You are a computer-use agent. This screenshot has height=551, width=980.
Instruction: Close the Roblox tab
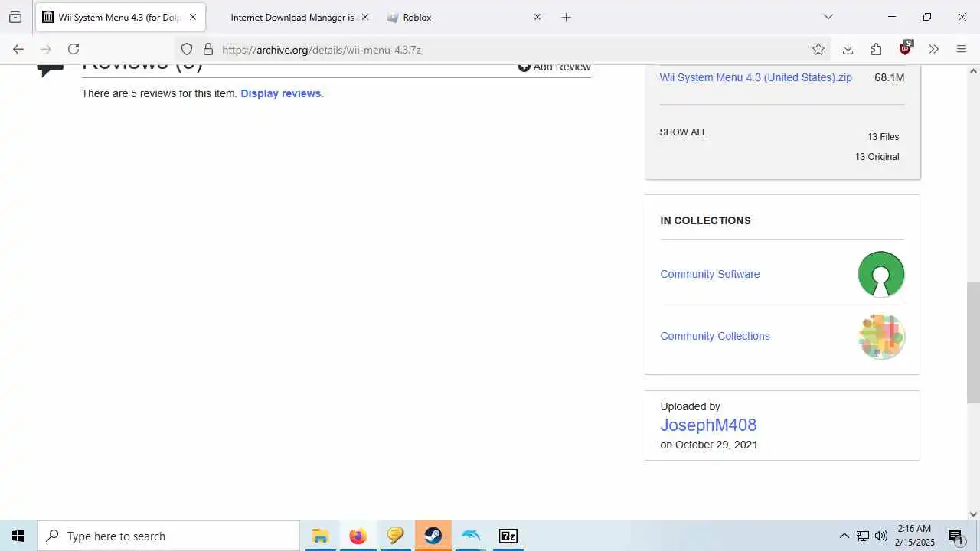(x=537, y=17)
